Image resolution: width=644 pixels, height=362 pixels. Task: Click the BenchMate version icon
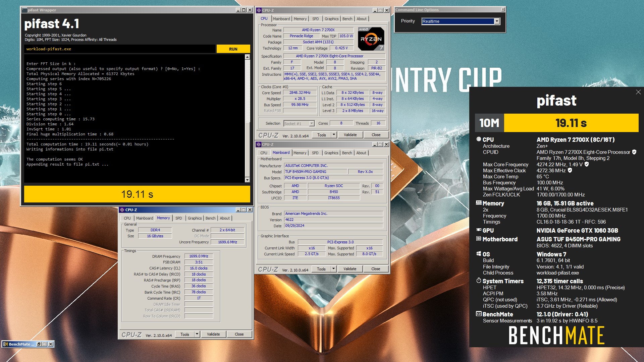(479, 314)
